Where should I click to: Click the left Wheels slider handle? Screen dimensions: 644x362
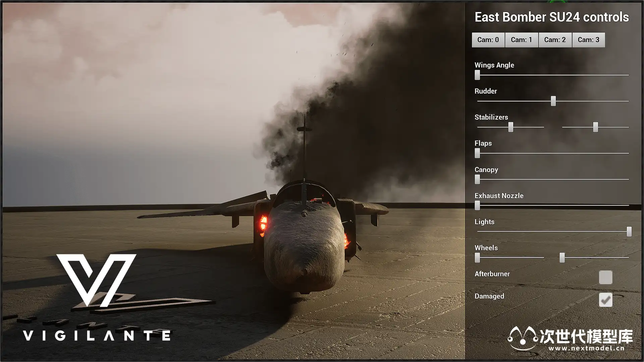click(x=477, y=258)
